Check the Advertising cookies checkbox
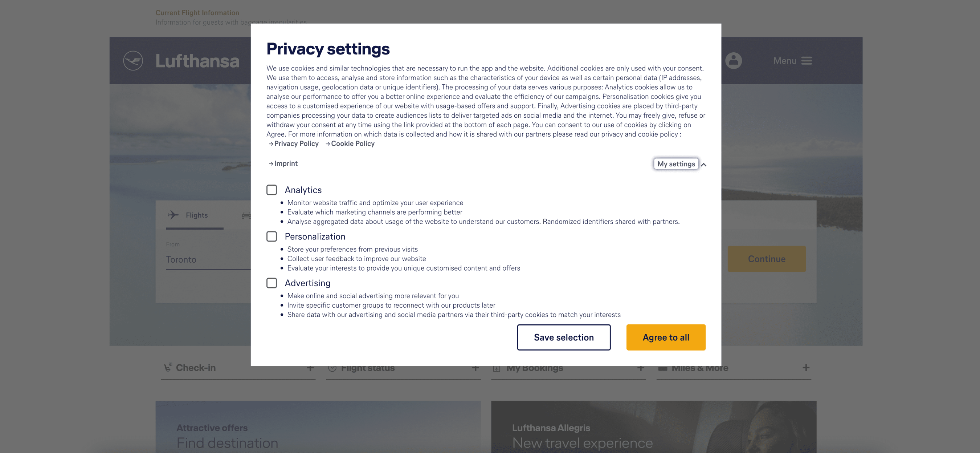 click(271, 283)
